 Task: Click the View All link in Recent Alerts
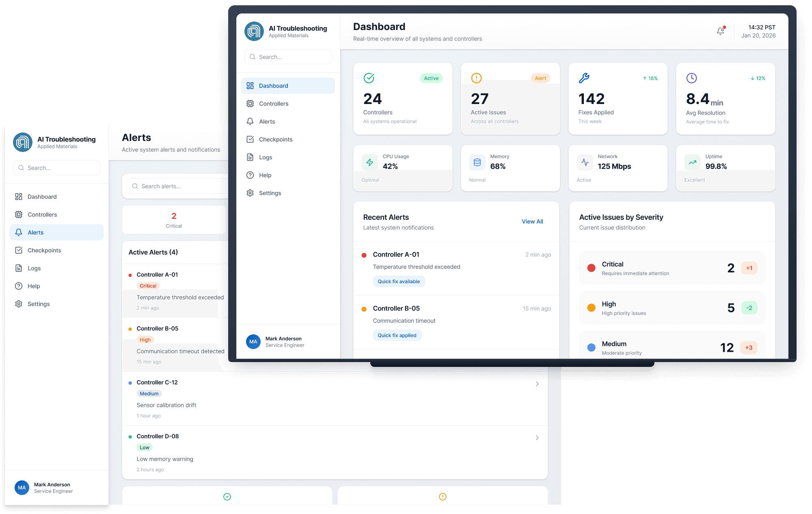point(532,221)
